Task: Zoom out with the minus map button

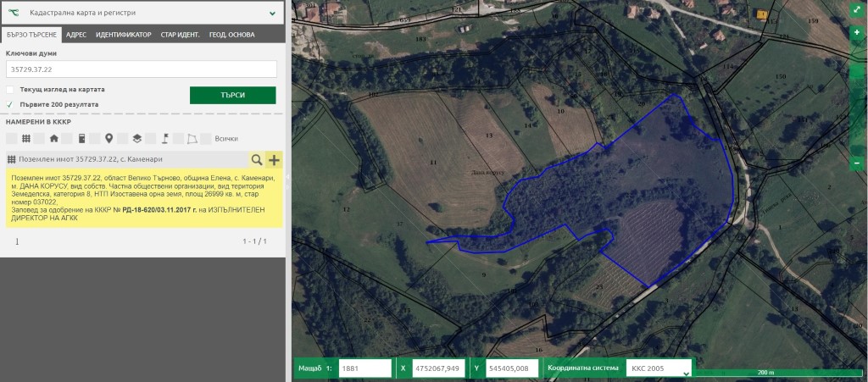Action: pos(856,163)
